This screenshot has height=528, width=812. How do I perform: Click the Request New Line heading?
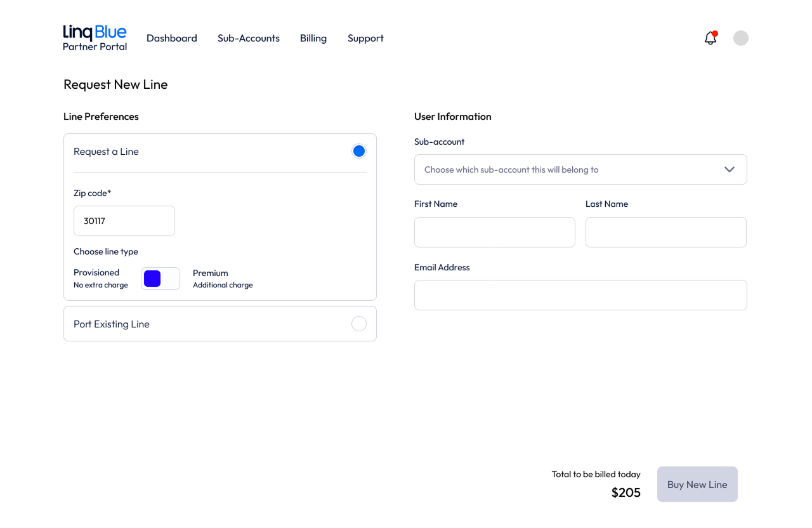[x=115, y=84]
